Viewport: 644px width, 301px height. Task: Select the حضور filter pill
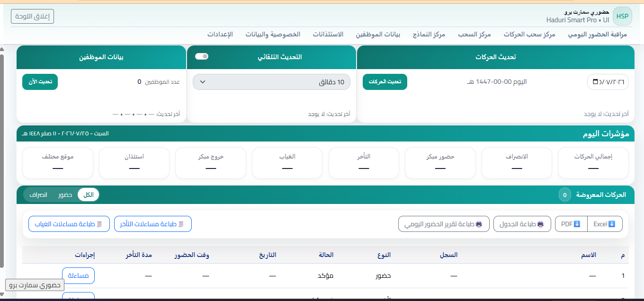coord(65,195)
